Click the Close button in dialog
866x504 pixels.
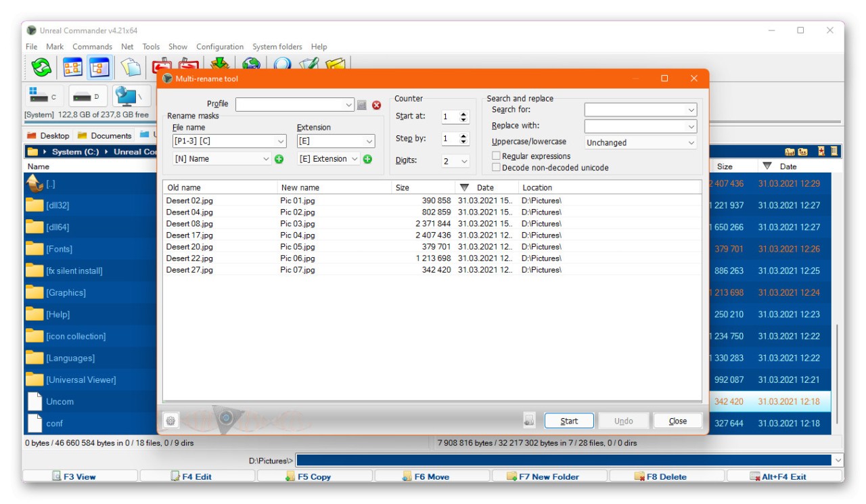click(x=677, y=421)
